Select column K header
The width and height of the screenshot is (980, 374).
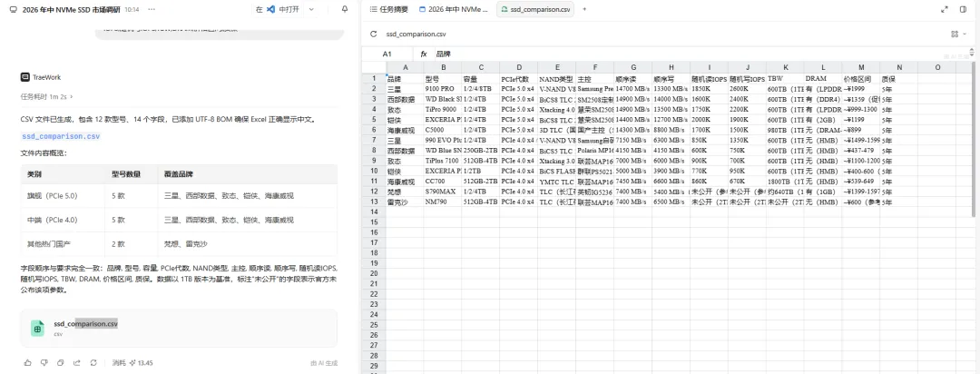[785, 67]
